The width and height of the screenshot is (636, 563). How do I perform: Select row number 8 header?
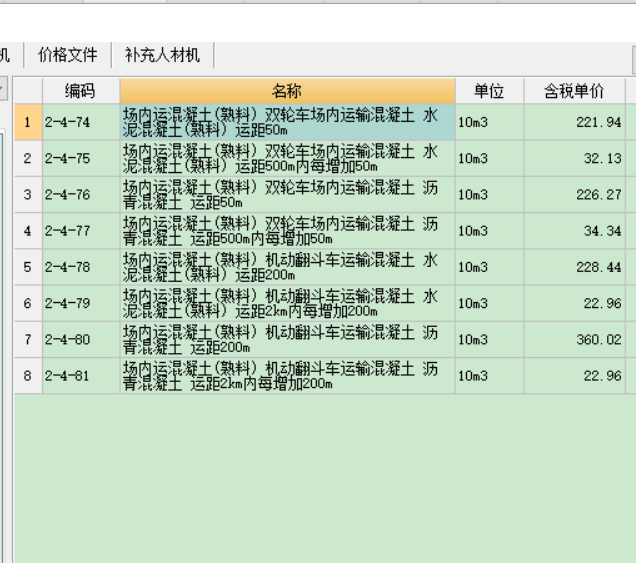tap(28, 376)
